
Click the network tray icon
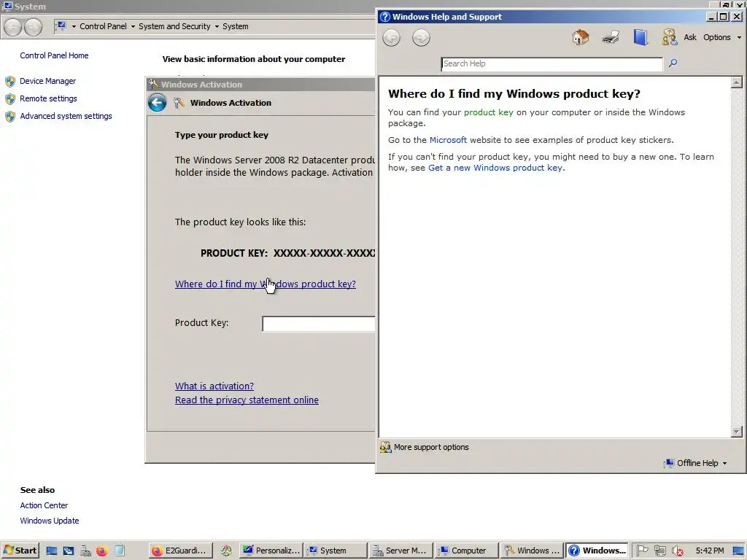point(659,551)
